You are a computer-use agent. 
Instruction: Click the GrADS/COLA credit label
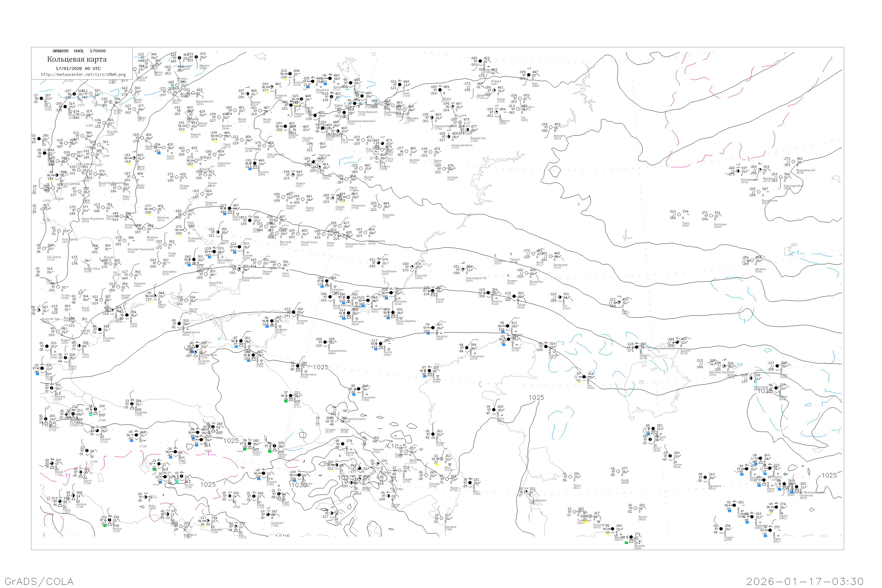tap(39, 582)
